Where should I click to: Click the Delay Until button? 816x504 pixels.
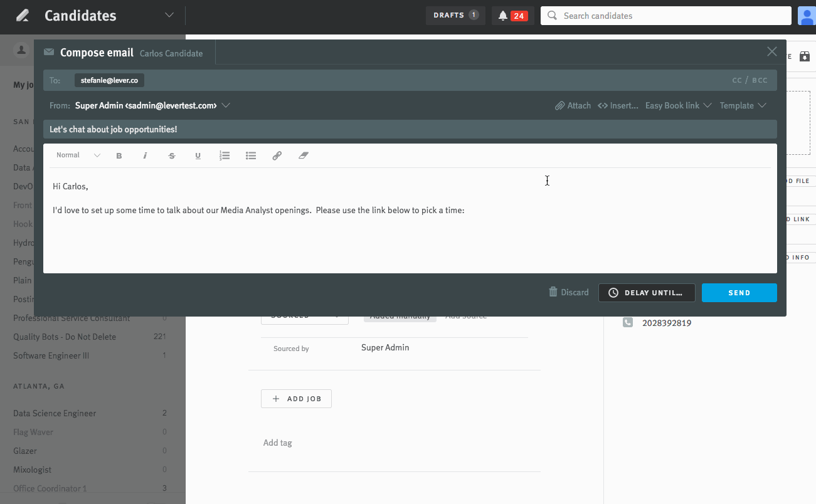647,293
